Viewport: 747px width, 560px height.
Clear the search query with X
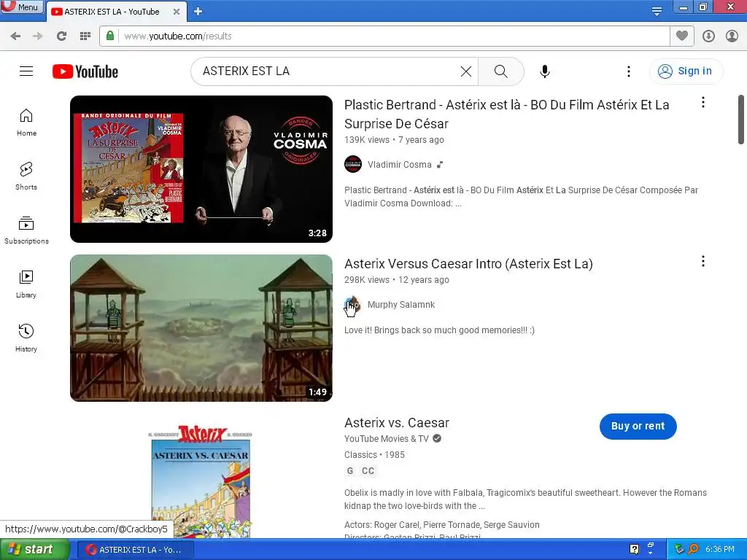(466, 71)
